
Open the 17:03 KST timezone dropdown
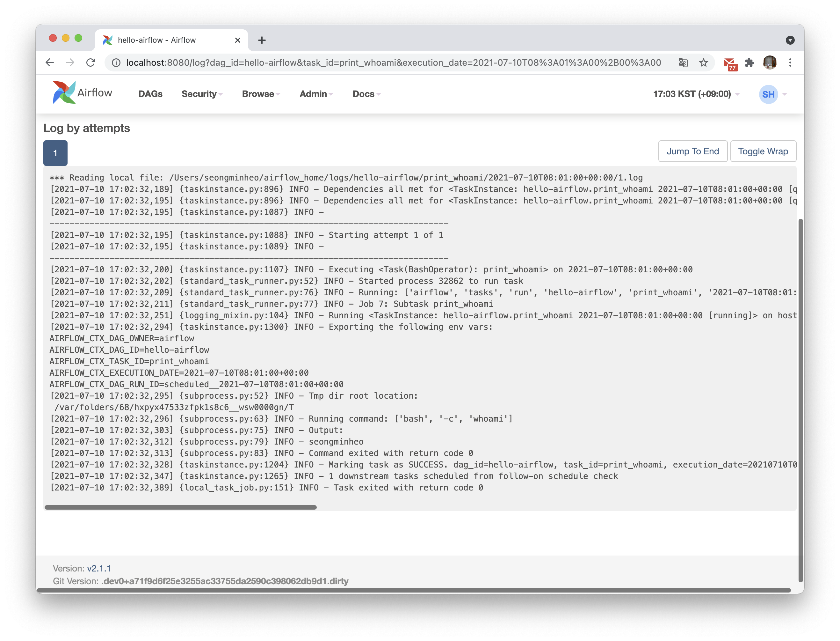click(696, 94)
